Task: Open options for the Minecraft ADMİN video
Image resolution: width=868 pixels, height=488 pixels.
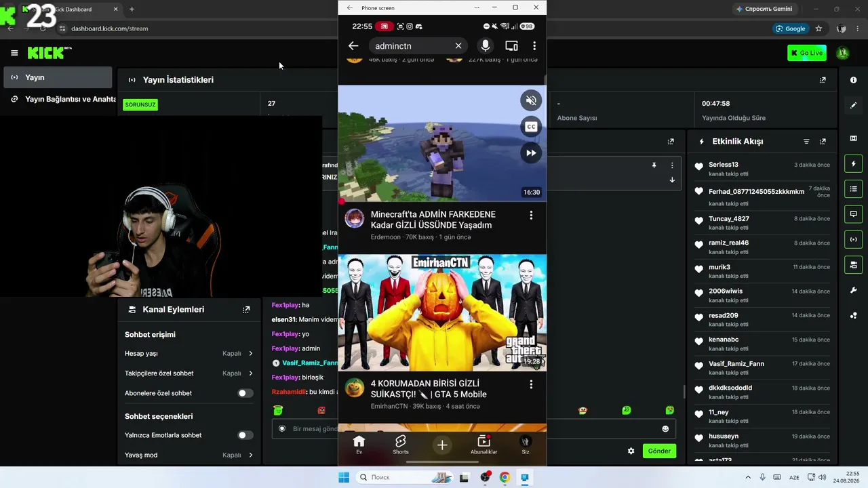Action: point(531,216)
